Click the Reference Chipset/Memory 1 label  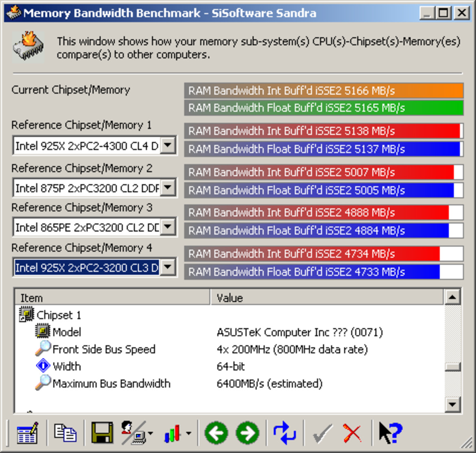[x=81, y=125]
